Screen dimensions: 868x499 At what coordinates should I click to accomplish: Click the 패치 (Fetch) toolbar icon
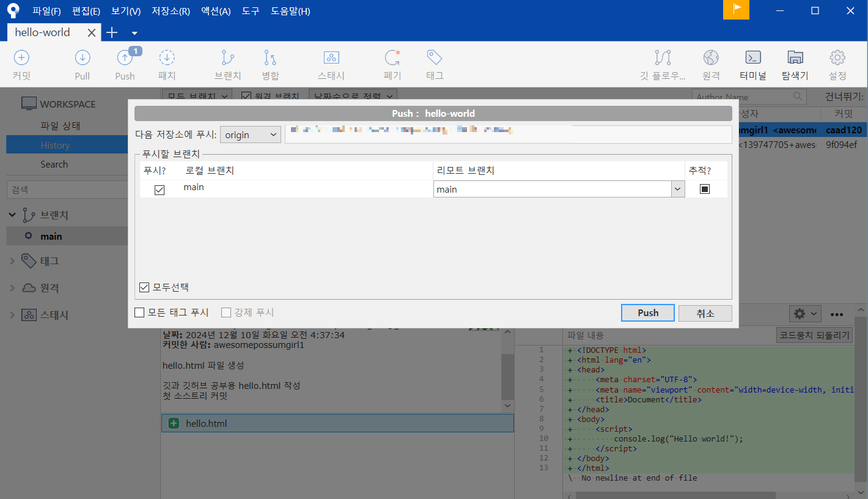pyautogui.click(x=167, y=58)
